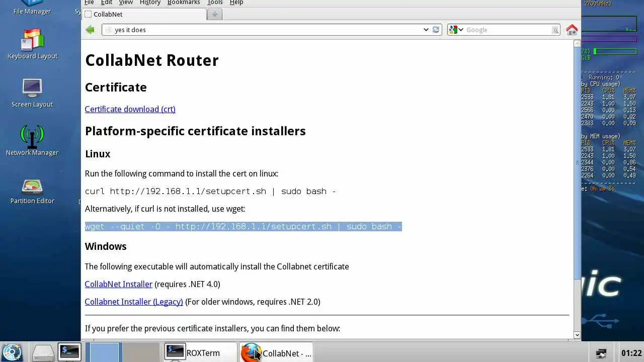Image resolution: width=644 pixels, height=362 pixels.
Task: Launch terminal from taskbar quick-launch icon
Action: pos(69,352)
